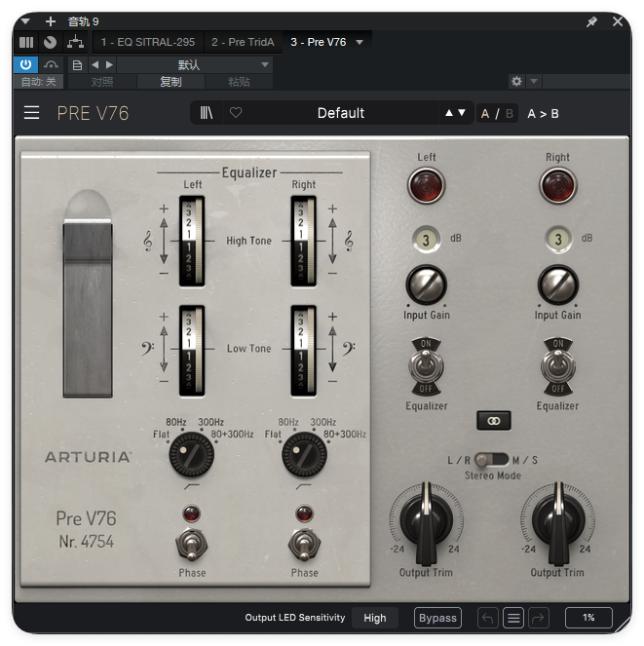Select state B in A/B compare
644x646 pixels.
coord(510,114)
